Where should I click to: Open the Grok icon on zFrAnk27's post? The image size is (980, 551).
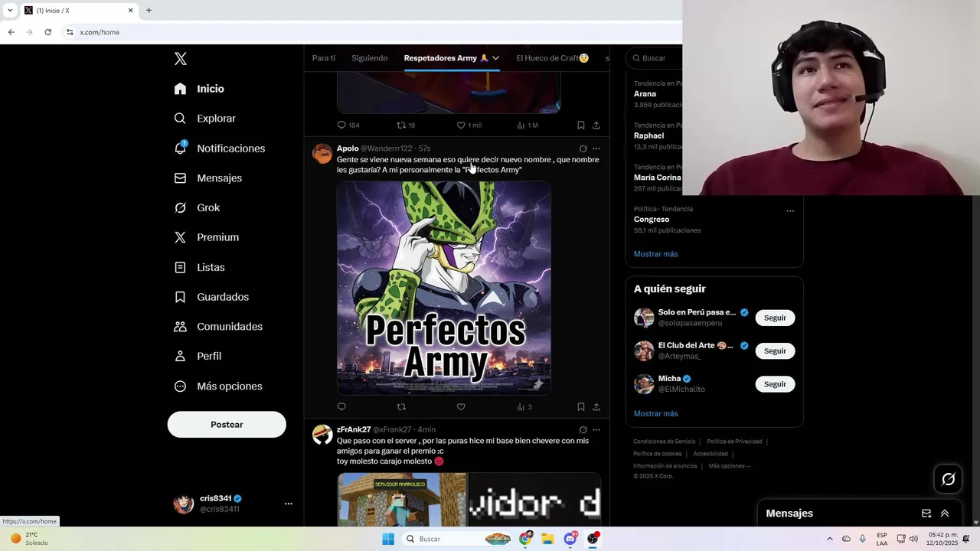point(583,429)
